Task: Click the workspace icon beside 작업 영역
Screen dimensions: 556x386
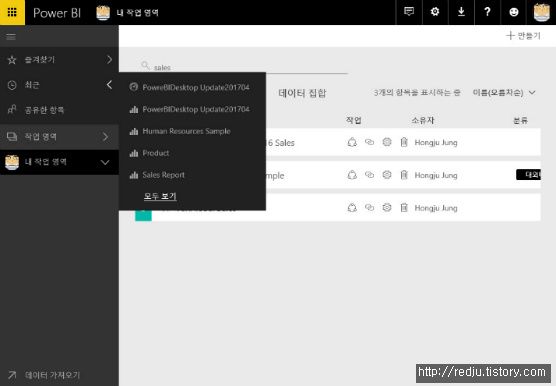Action: tap(12, 136)
